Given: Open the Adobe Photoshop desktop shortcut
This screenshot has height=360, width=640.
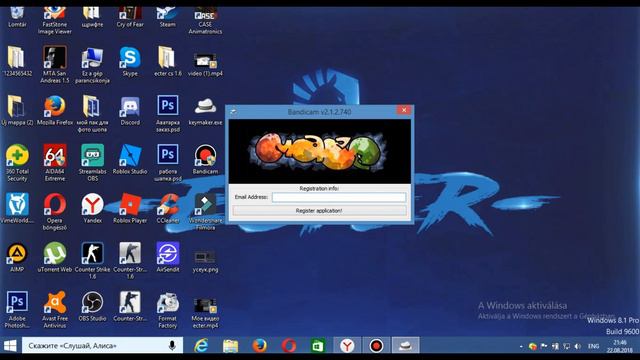Looking at the screenshot, I should coord(17,309).
